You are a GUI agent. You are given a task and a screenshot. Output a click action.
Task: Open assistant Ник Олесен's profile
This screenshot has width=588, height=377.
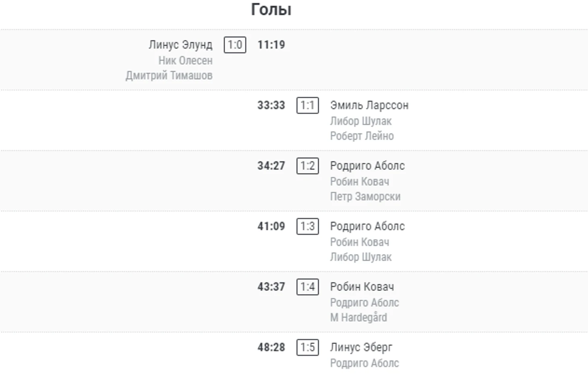coord(185,60)
